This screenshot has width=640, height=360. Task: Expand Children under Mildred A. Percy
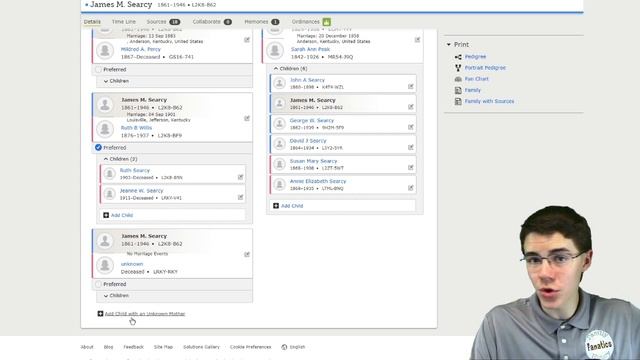116,81
